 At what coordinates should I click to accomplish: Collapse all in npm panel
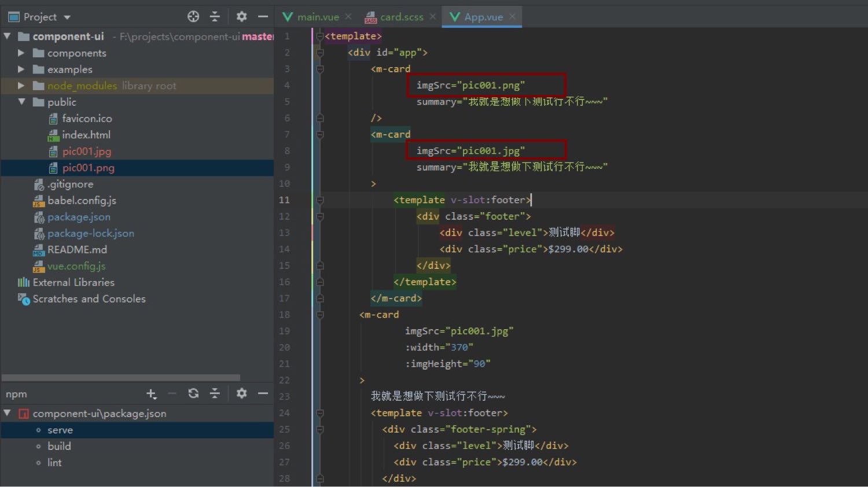[215, 394]
